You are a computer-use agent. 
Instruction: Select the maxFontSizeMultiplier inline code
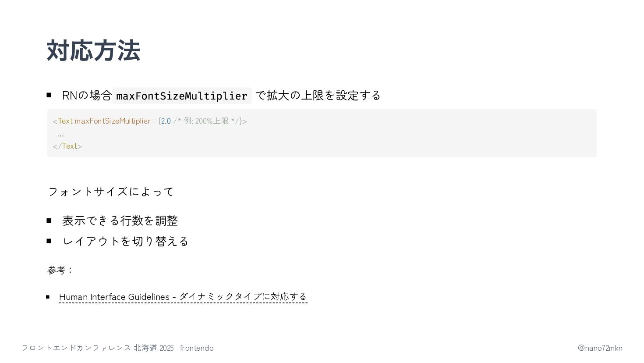[182, 96]
